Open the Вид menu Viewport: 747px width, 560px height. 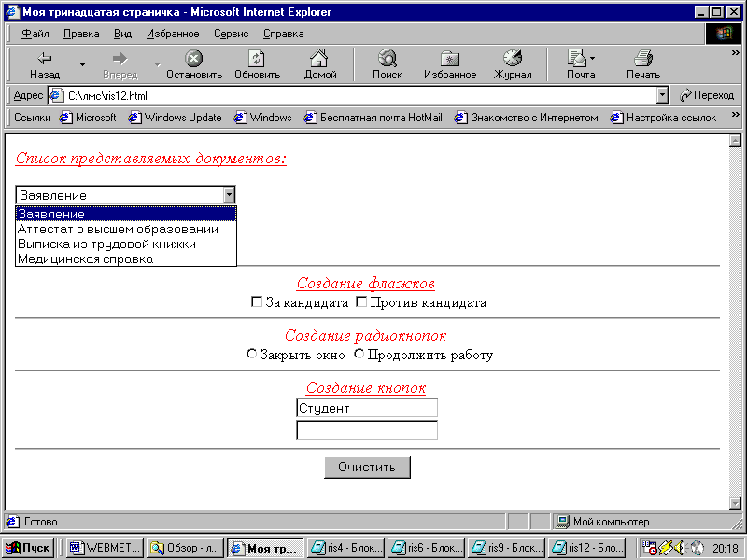[122, 34]
